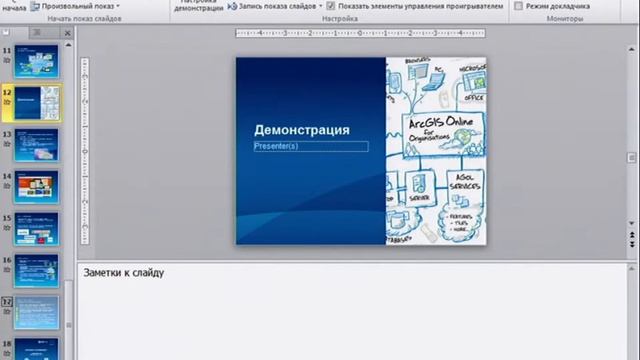Select slide 15 thumbnail
Image resolution: width=640 pixels, height=360 pixels.
coord(36,229)
